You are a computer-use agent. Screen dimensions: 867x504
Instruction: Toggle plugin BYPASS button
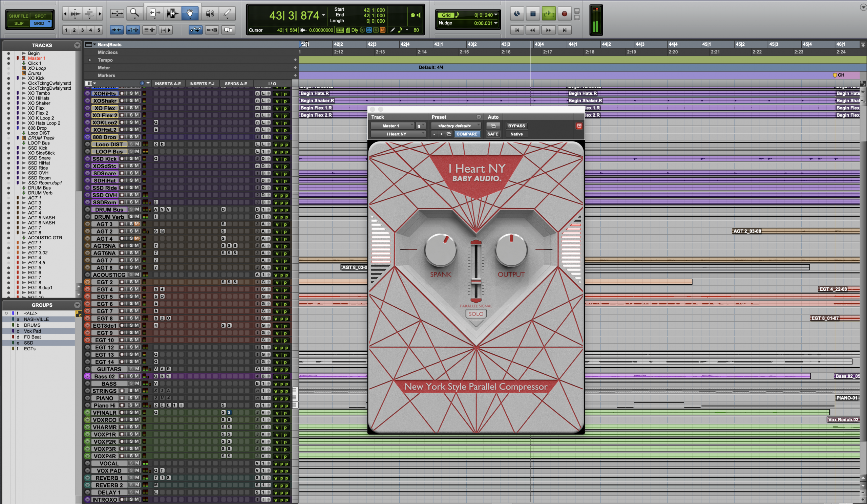coord(516,126)
